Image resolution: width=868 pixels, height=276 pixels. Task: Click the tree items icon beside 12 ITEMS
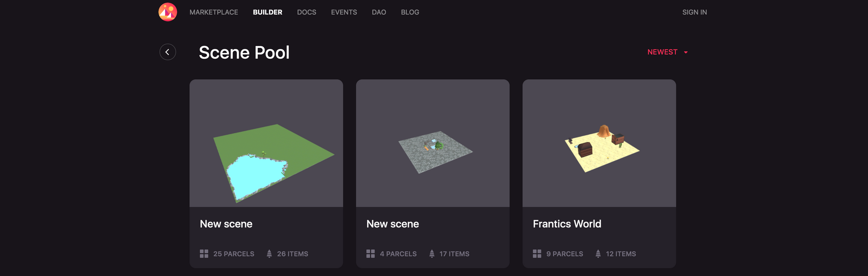pyautogui.click(x=598, y=254)
